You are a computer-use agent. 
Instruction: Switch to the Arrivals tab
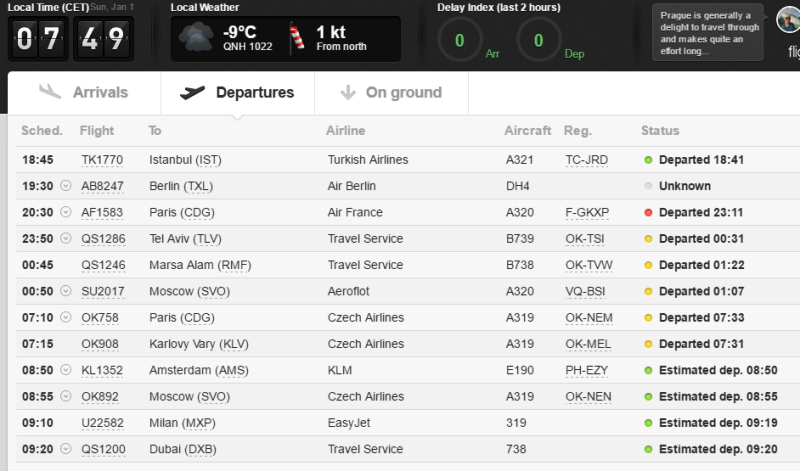84,92
